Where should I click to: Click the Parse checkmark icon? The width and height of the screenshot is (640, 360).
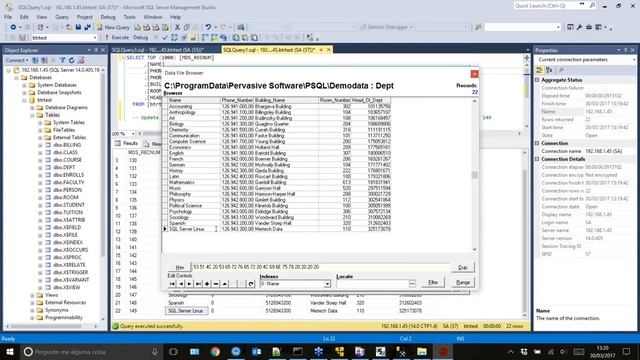point(165,38)
